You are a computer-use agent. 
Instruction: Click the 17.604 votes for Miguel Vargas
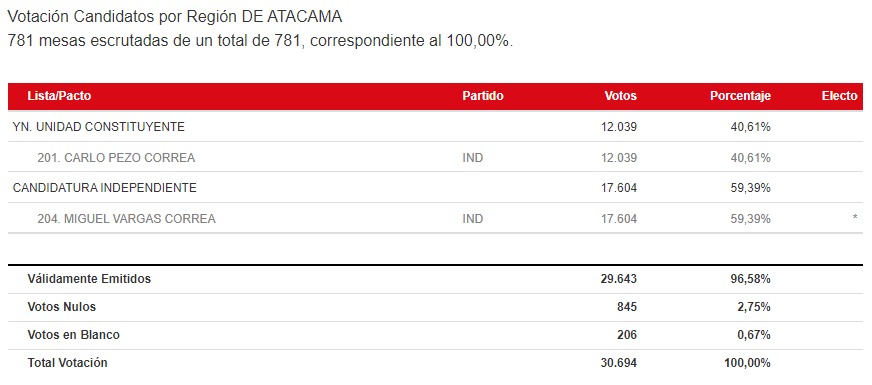coord(618,219)
